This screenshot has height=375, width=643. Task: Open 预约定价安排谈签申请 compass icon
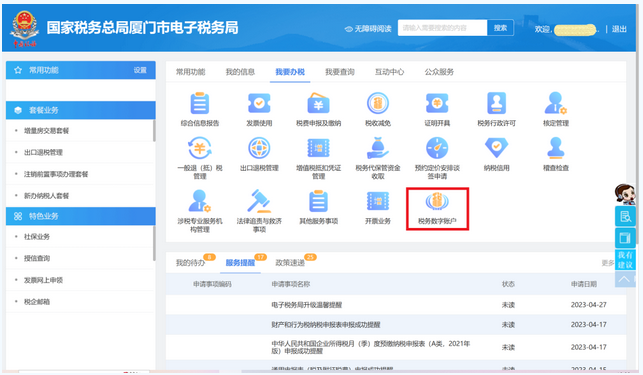[x=437, y=148]
